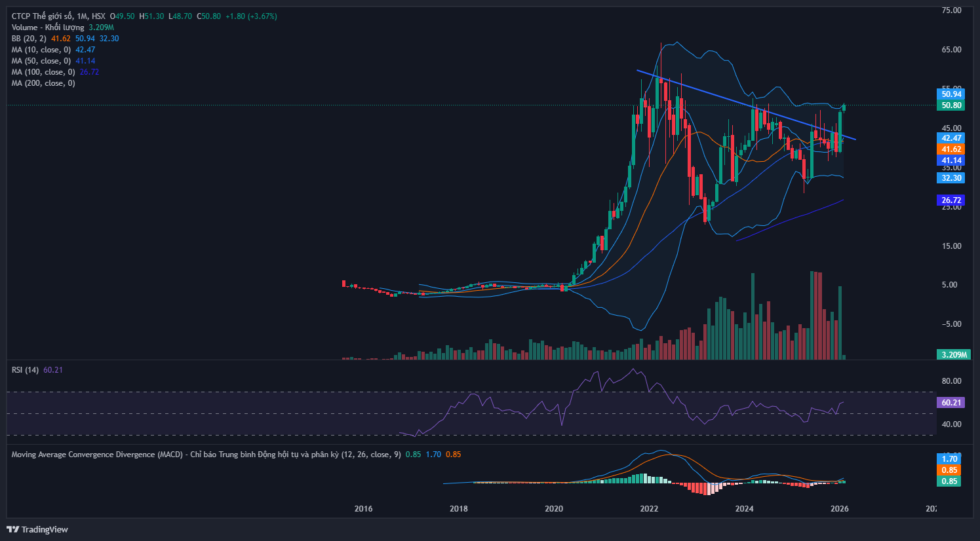Click the "HSX" exchange label

[98, 16]
